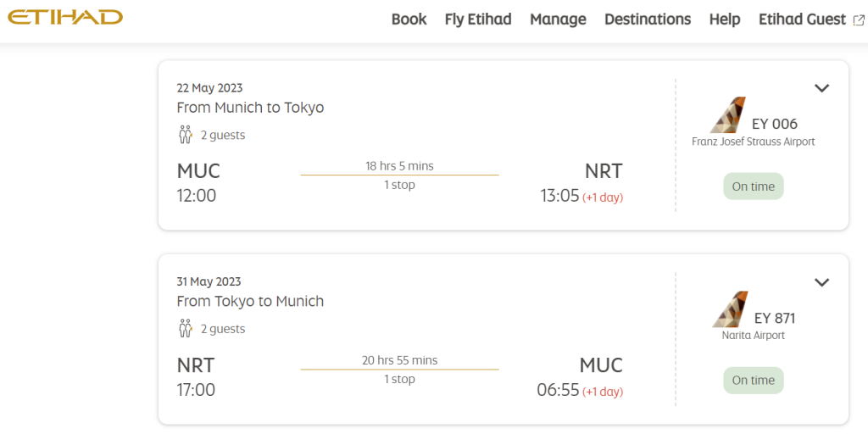
Task: Click the EY 006 aircraft tail icon
Action: (x=728, y=115)
